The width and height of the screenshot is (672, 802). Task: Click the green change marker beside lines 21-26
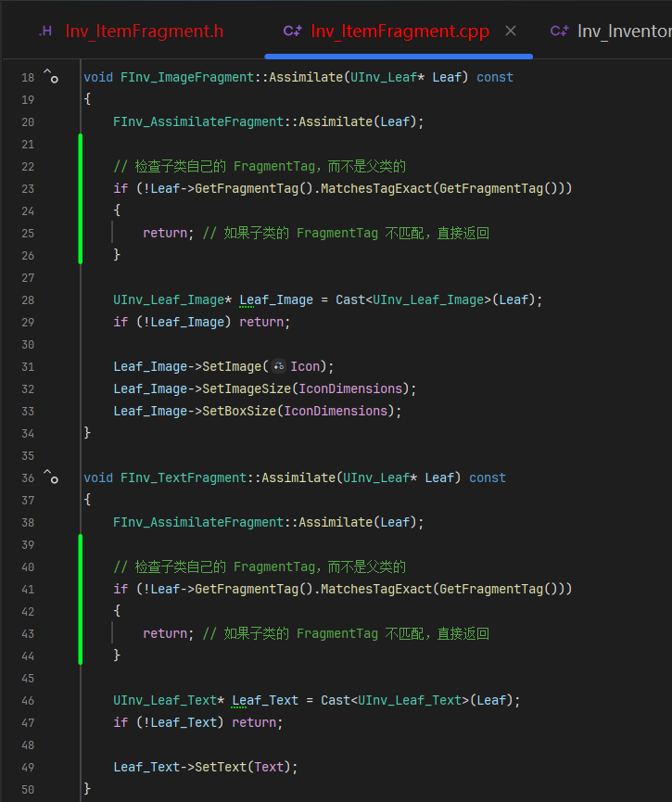pos(81,199)
